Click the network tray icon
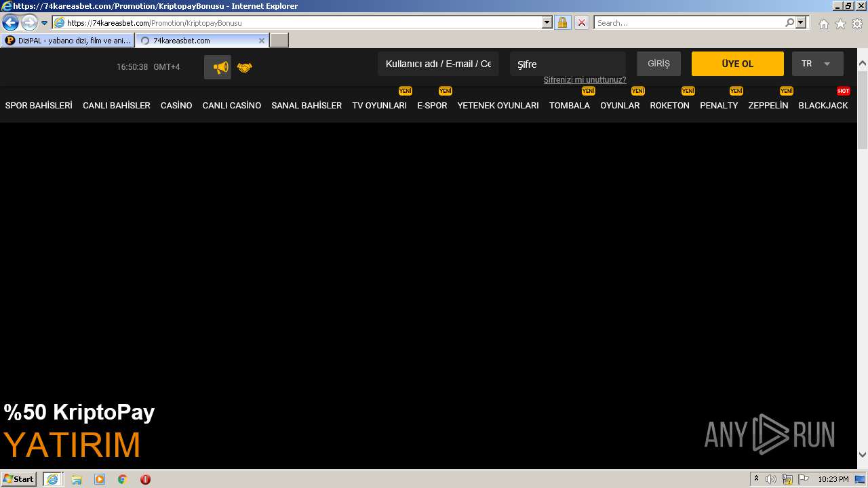Image resolution: width=868 pixels, height=488 pixels. pyautogui.click(x=787, y=479)
